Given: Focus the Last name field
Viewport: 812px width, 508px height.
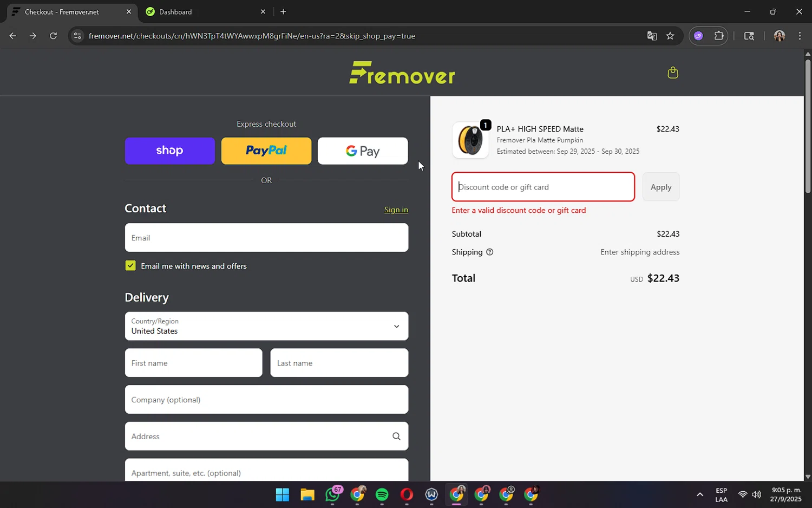Looking at the screenshot, I should 339,363.
